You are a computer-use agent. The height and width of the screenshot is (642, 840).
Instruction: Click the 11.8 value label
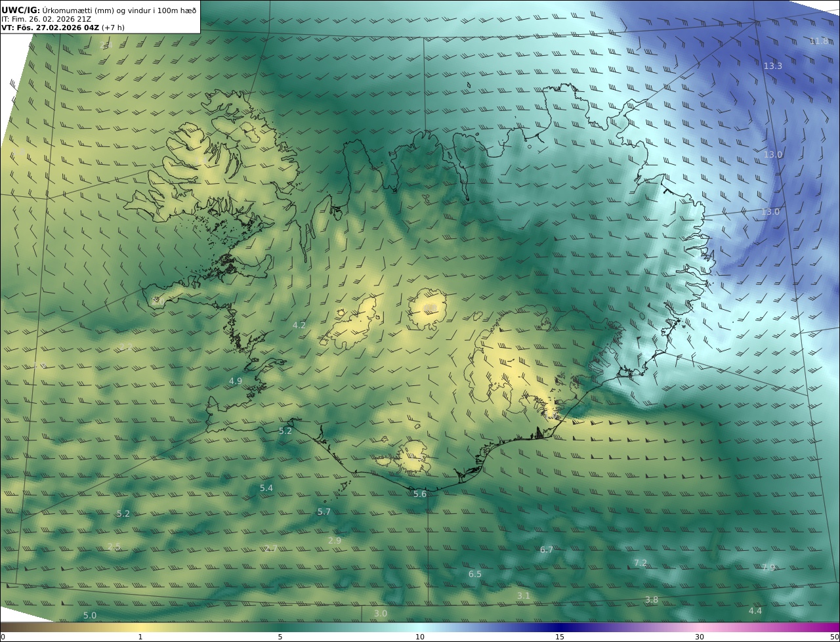pos(818,41)
